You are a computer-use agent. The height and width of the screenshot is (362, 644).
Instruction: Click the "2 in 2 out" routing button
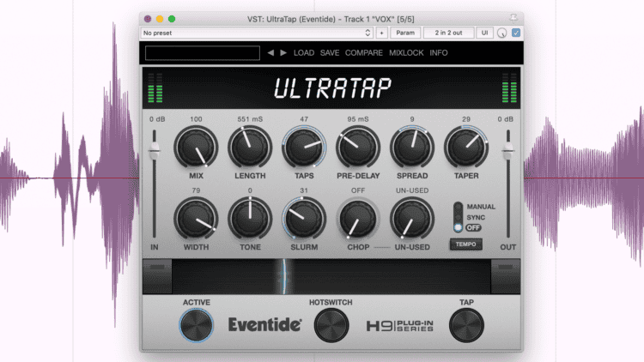click(x=448, y=33)
